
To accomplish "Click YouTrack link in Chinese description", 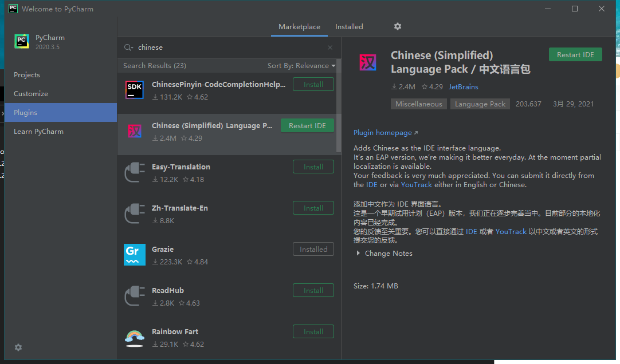I will pyautogui.click(x=511, y=231).
